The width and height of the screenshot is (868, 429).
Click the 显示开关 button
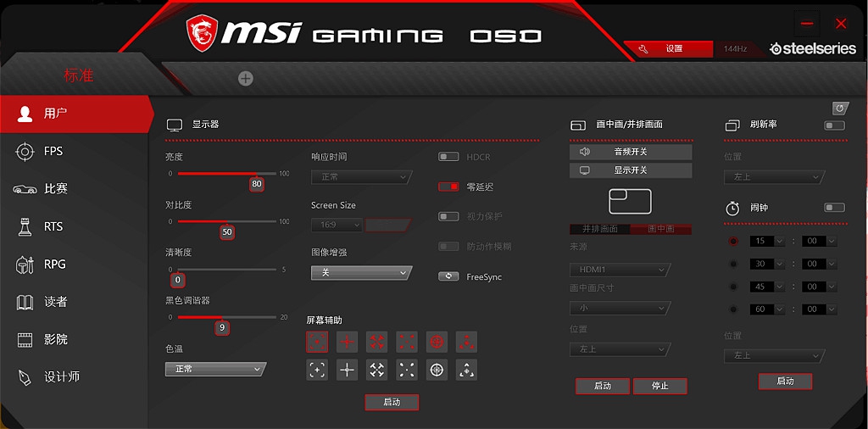pyautogui.click(x=631, y=170)
